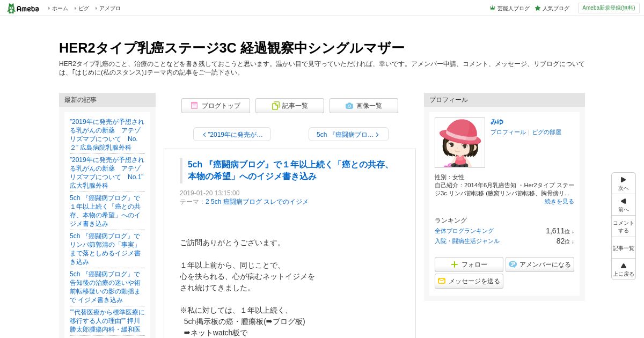Open the ピグ link in top bar

(x=83, y=9)
